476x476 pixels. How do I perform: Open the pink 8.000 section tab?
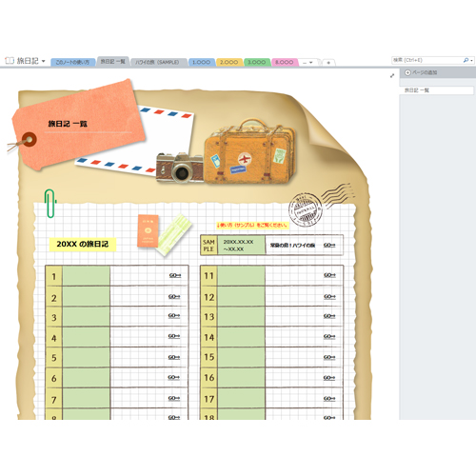(284, 62)
